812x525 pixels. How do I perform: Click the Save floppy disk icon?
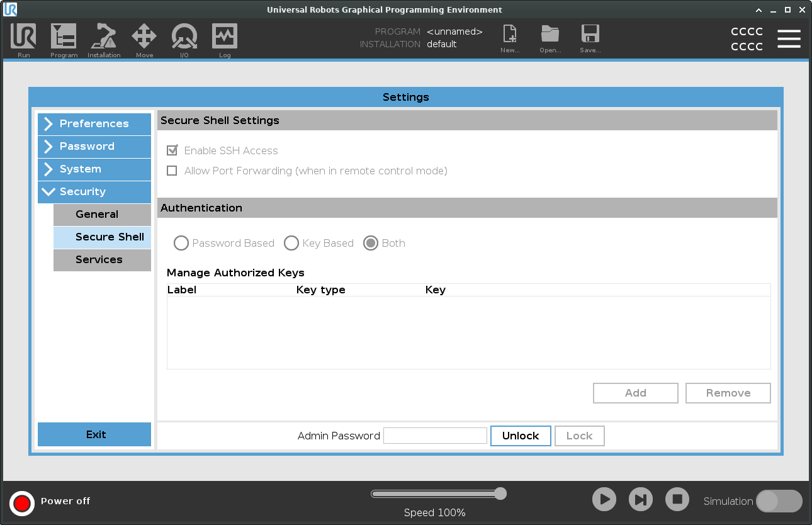590,35
